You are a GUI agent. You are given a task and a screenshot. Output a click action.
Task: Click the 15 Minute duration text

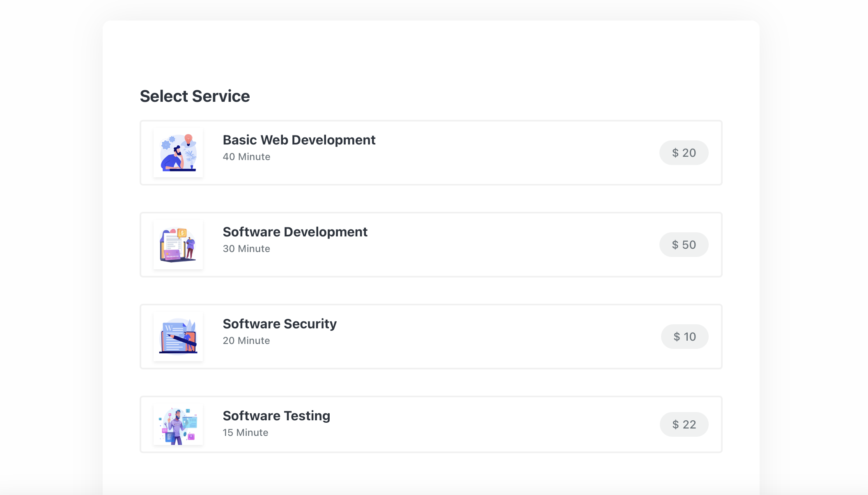(246, 433)
